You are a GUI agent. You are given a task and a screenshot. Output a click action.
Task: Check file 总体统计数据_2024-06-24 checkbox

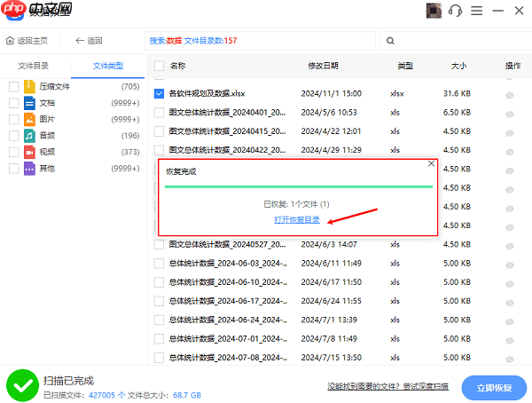tap(159, 320)
